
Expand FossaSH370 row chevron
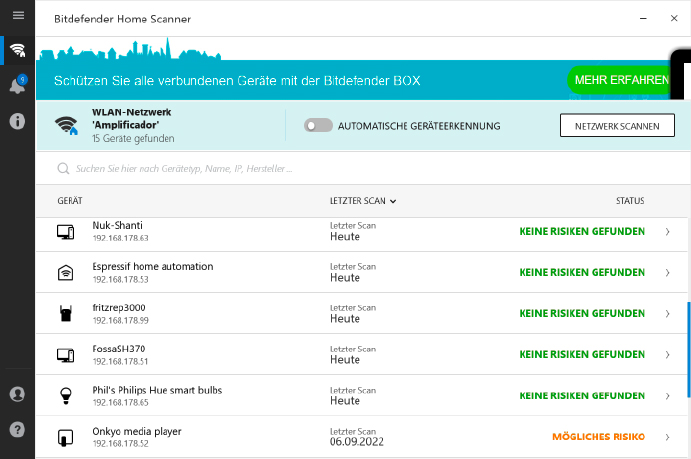click(668, 355)
